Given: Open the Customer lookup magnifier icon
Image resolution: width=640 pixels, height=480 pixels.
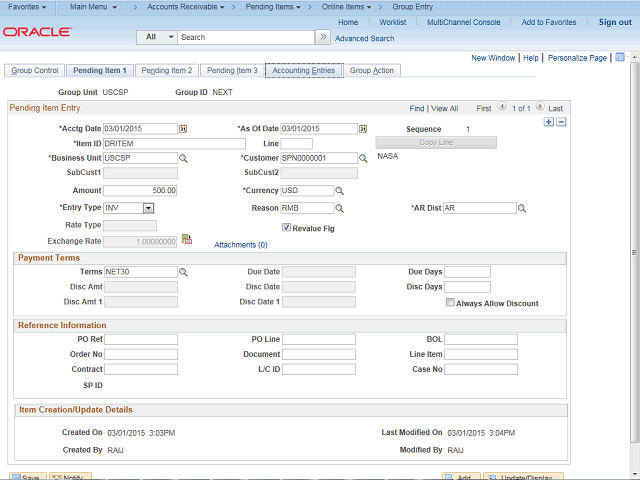Looking at the screenshot, I should 364,158.
